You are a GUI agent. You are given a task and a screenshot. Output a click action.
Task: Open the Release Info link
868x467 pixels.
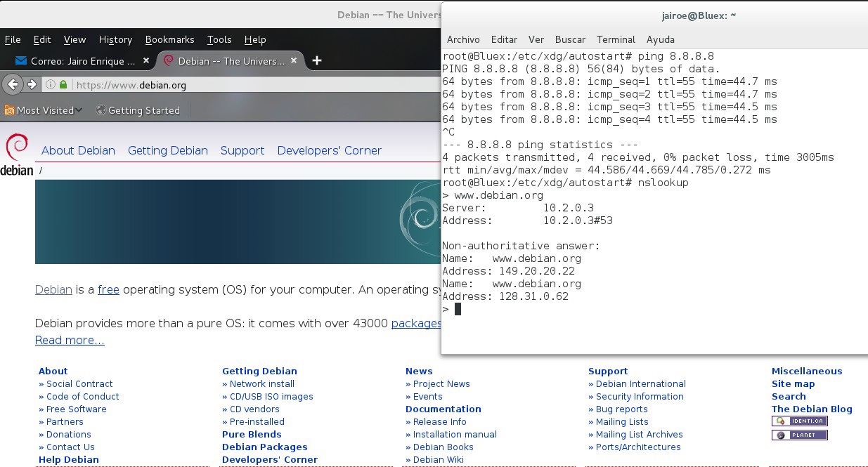440,421
